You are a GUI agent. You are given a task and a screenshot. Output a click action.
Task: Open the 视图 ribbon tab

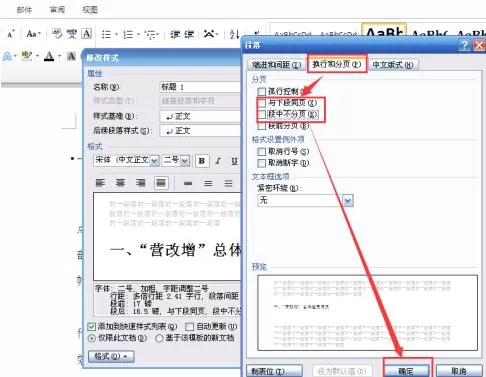(x=90, y=10)
